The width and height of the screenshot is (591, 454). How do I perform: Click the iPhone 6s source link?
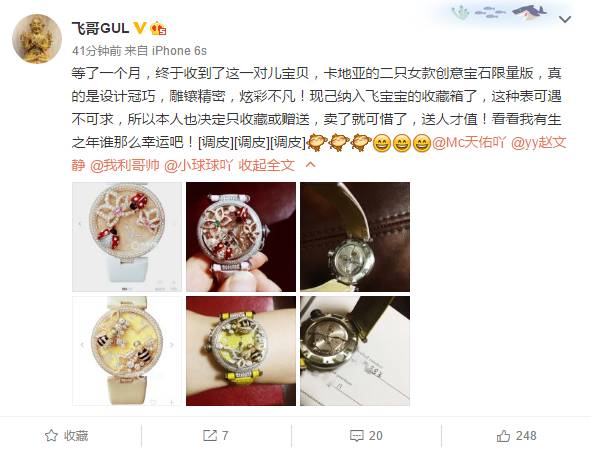click(179, 50)
